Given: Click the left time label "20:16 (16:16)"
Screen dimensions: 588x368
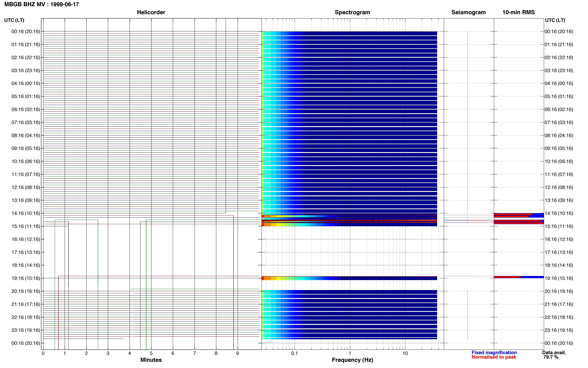Looking at the screenshot, I should click(26, 291).
